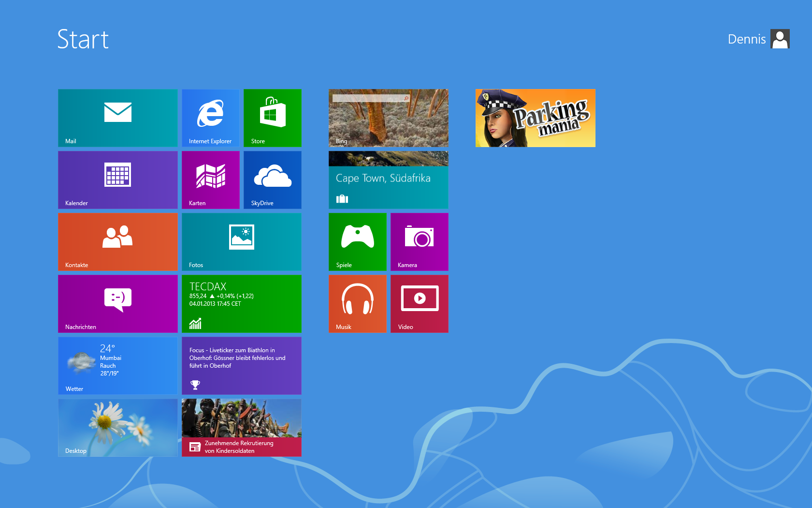Screen dimensions: 812x508
Task: Open the TECDAX finance tile
Action: 242,304
